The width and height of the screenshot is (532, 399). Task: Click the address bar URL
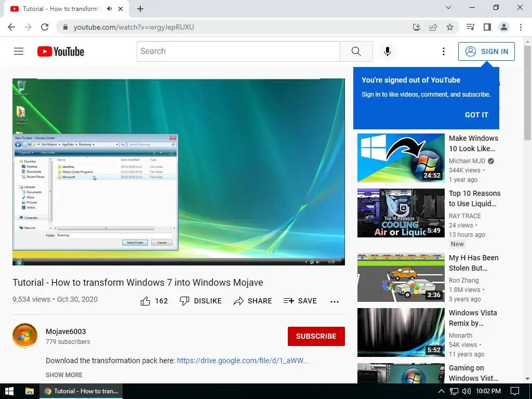134,27
